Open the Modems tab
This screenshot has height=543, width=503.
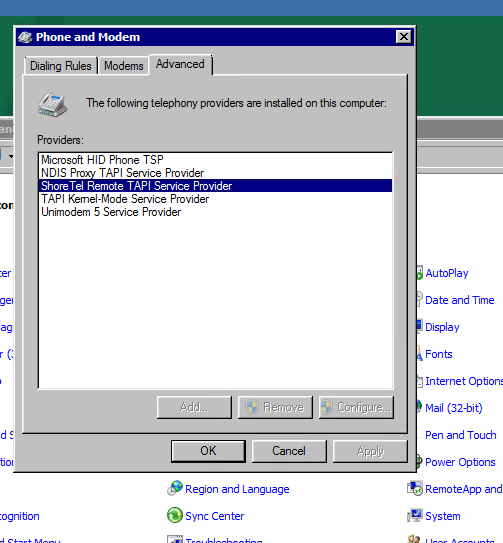pos(124,65)
